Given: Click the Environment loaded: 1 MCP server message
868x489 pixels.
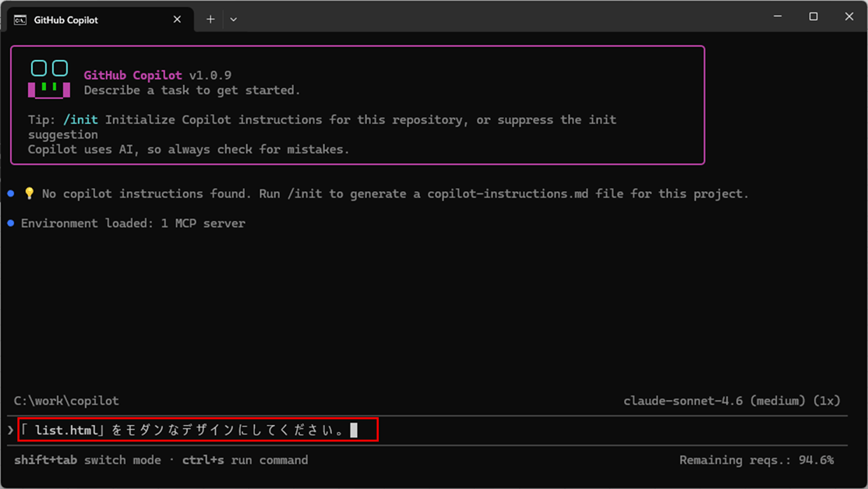Looking at the screenshot, I should point(132,223).
